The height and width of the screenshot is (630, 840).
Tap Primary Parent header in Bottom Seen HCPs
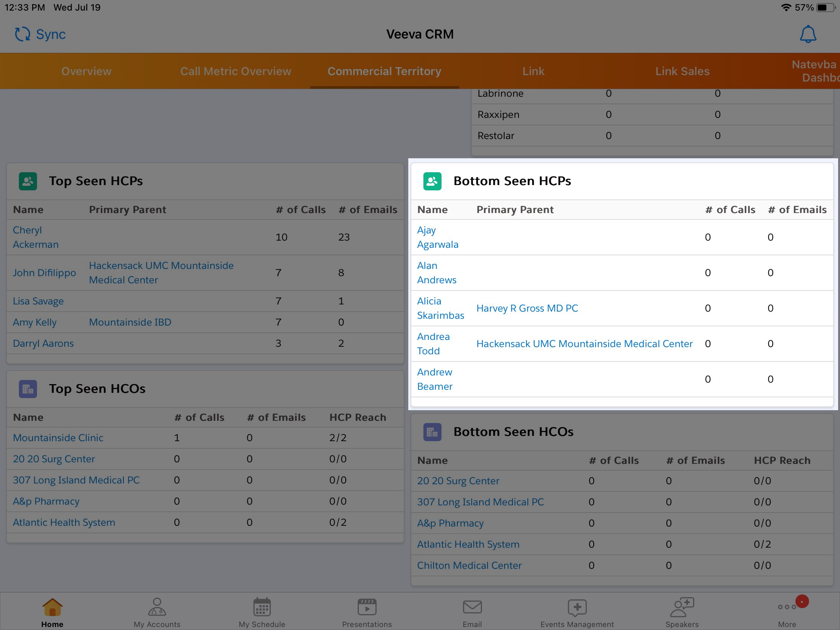click(515, 210)
